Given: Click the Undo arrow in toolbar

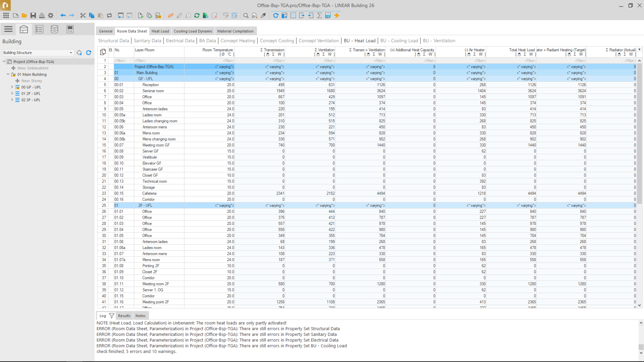Looking at the screenshot, I should 63,16.
